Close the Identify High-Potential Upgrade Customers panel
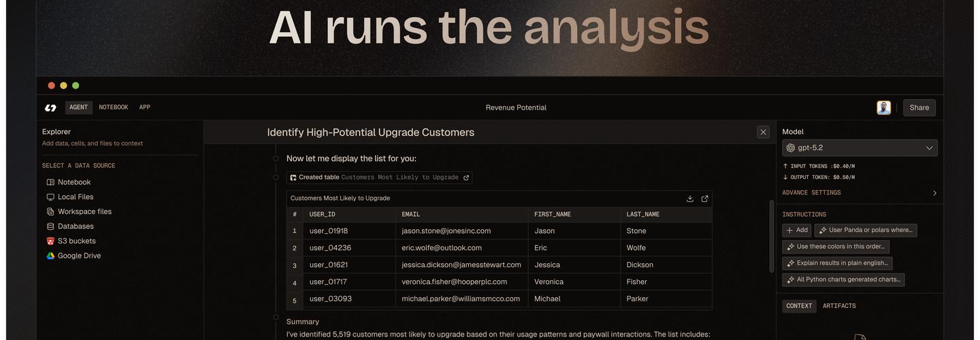 point(763,132)
